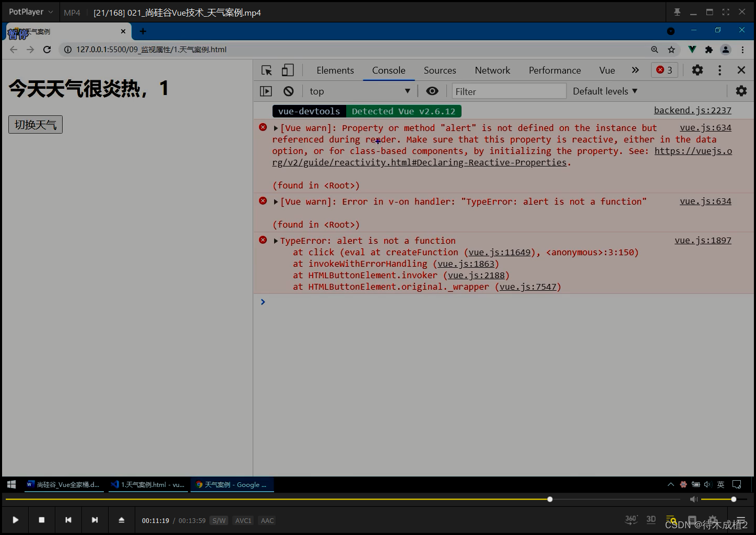Open the Sources tab

click(x=440, y=70)
